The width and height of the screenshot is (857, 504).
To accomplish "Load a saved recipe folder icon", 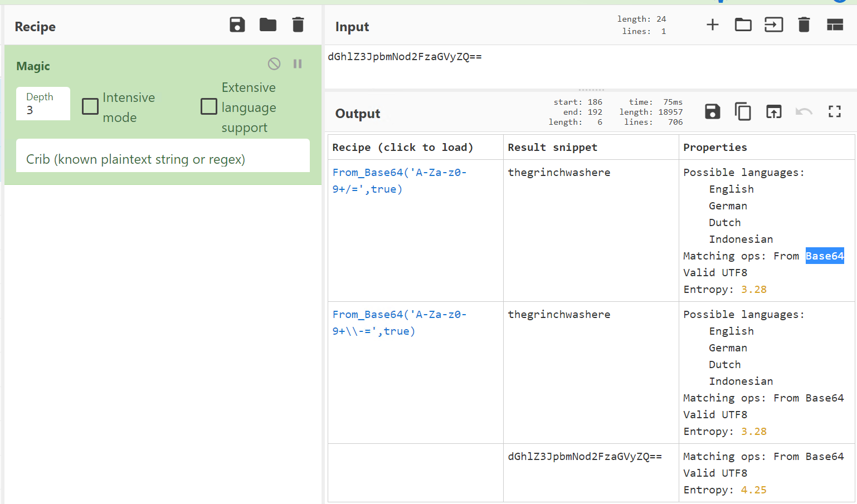I will [x=268, y=25].
